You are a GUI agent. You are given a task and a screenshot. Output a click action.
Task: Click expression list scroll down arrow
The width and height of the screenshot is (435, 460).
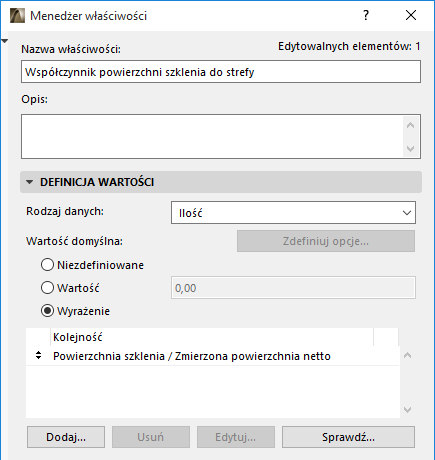coord(407,410)
